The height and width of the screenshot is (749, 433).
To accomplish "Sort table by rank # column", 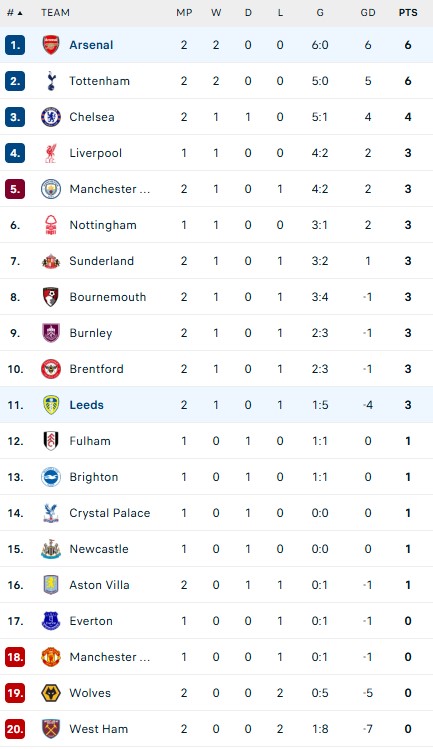I will click(15, 13).
